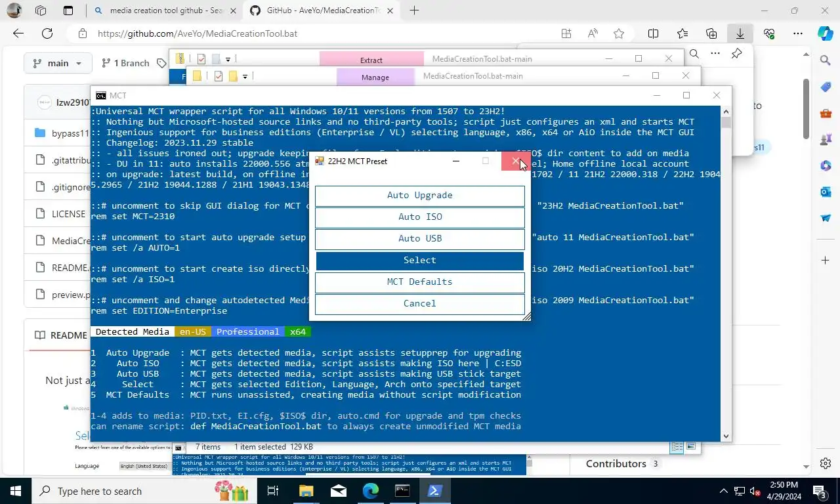
Task: Open Browser essentials heart icon
Action: [769, 33]
